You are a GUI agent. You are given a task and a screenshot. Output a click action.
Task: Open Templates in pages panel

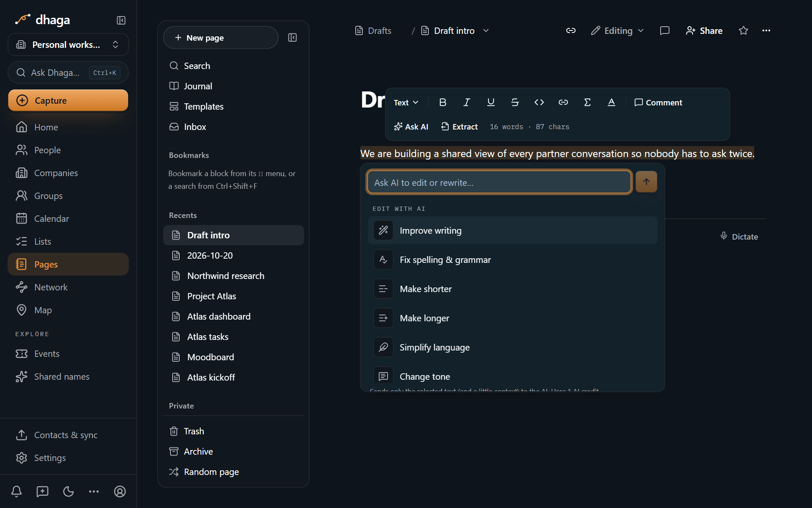[x=233, y=106]
